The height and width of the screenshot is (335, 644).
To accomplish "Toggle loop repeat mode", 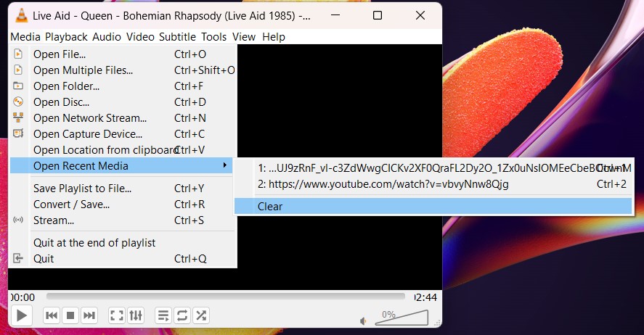I will click(x=182, y=315).
